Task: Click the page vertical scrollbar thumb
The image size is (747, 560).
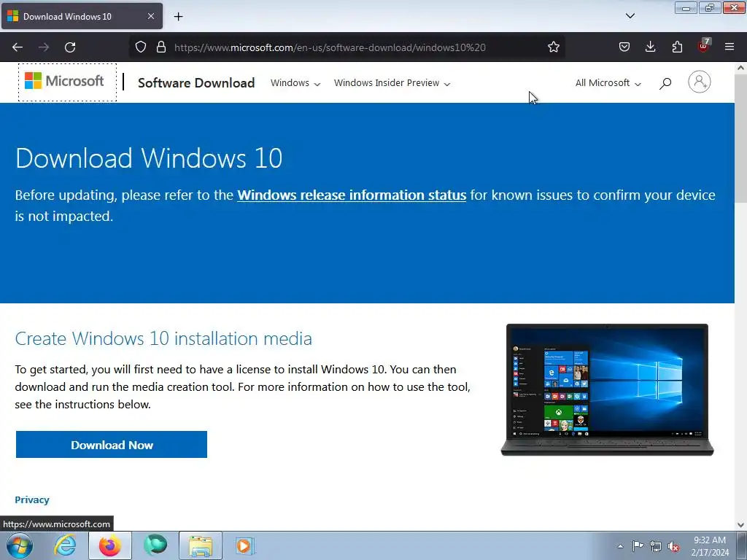Action: pyautogui.click(x=741, y=138)
